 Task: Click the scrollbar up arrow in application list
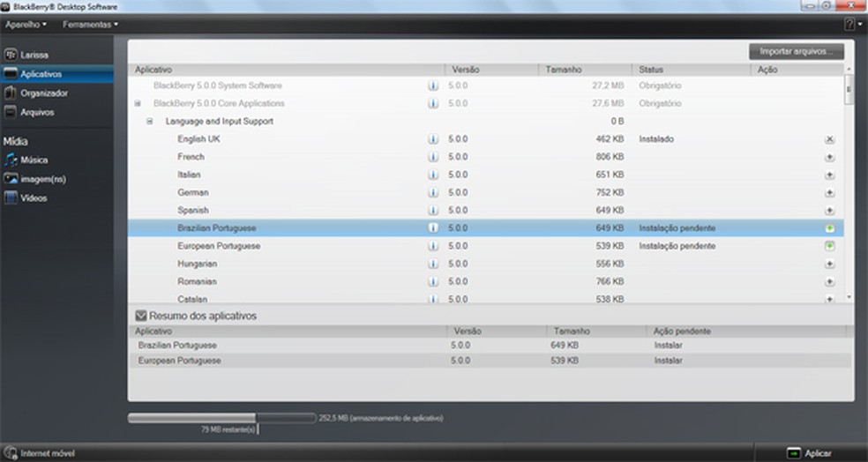coord(849,69)
